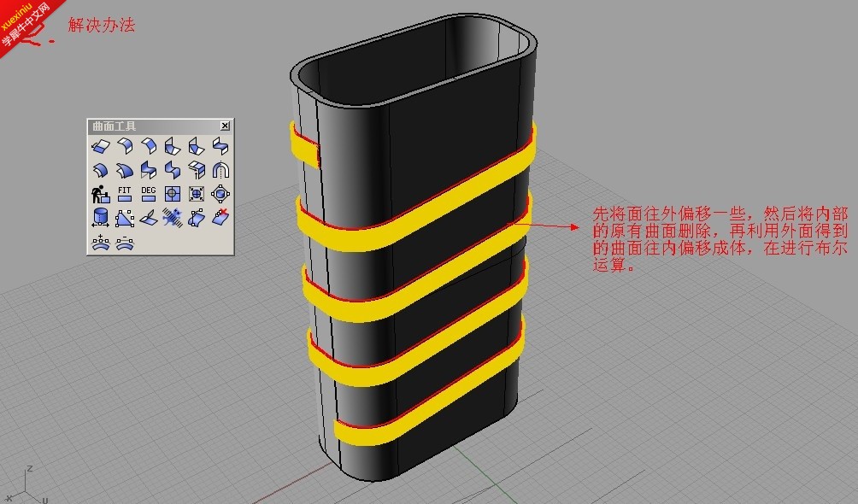Activate the Offset Surface tool icon

101,170
